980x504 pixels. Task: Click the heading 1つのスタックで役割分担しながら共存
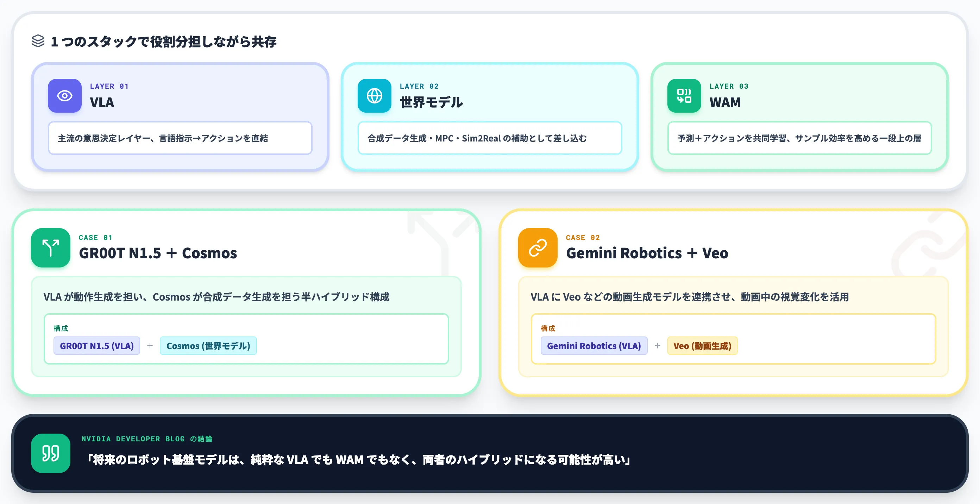[x=164, y=42]
